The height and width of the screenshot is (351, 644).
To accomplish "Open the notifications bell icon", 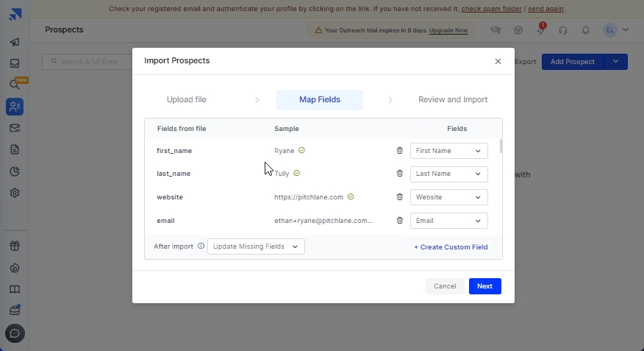I will click(x=586, y=30).
